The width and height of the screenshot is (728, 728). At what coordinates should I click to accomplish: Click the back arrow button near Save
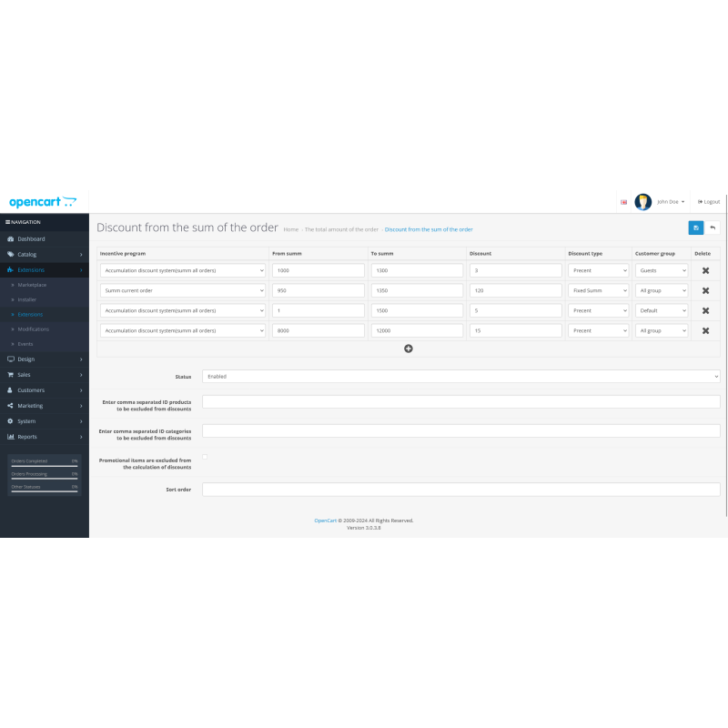(x=713, y=227)
